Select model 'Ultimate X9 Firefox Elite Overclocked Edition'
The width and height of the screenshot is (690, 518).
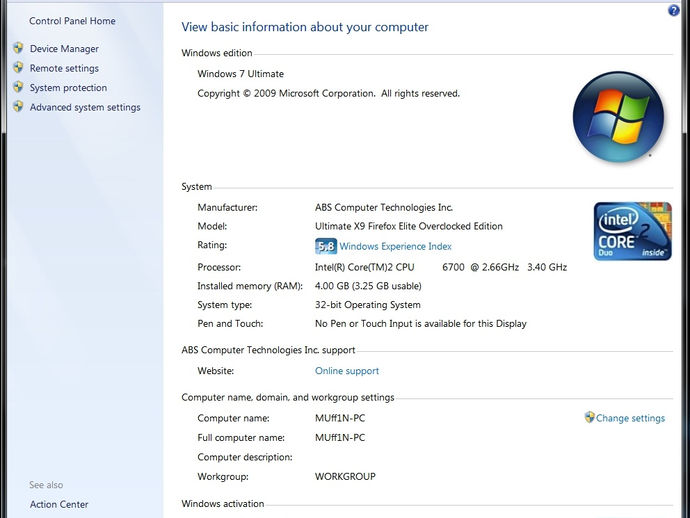point(409,226)
